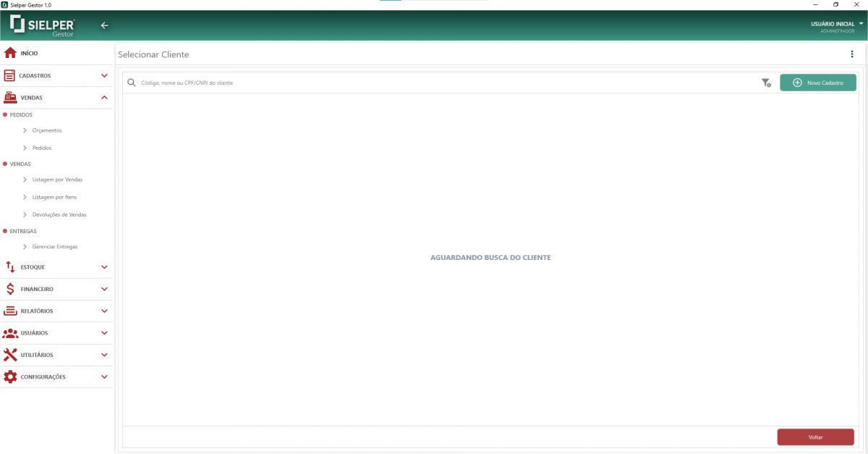Click the Configurações gear icon
Screen dimensions: 868x454
pyautogui.click(x=10, y=377)
